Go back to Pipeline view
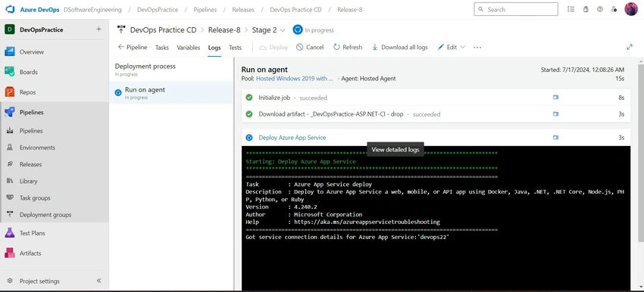Image resolution: width=644 pixels, height=292 pixels. 133,47
